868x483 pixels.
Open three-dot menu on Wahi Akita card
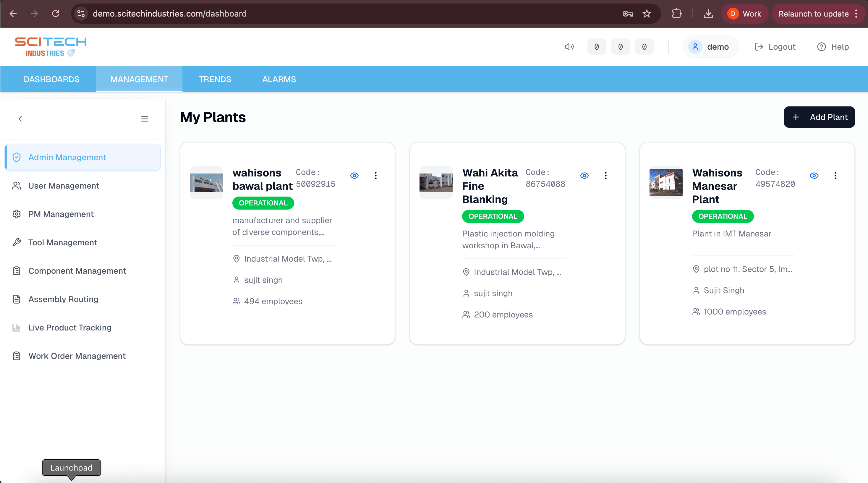(x=605, y=176)
